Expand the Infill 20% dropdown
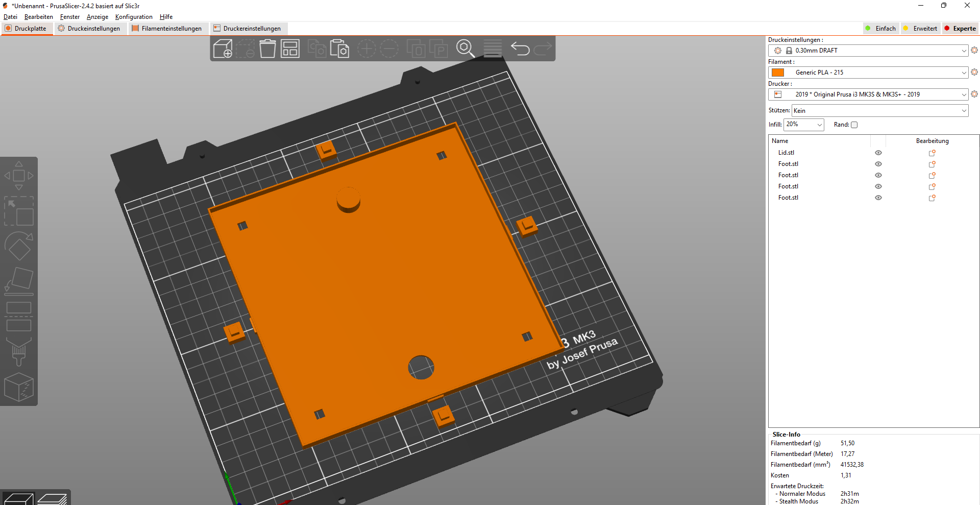 804,125
